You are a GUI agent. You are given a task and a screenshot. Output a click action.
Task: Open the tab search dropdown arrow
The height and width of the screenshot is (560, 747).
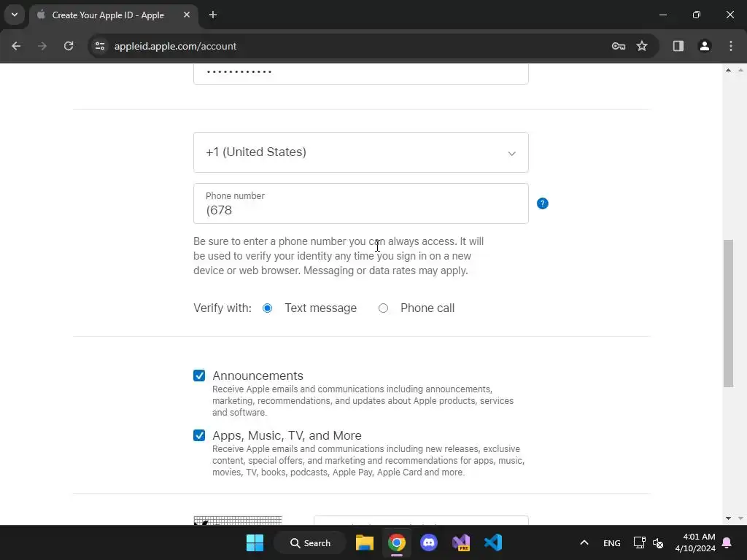15,15
